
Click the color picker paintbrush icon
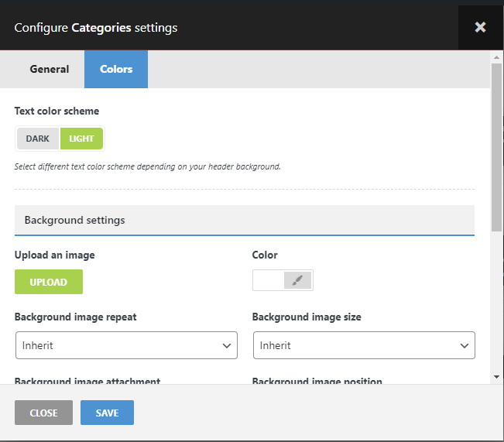(297, 280)
